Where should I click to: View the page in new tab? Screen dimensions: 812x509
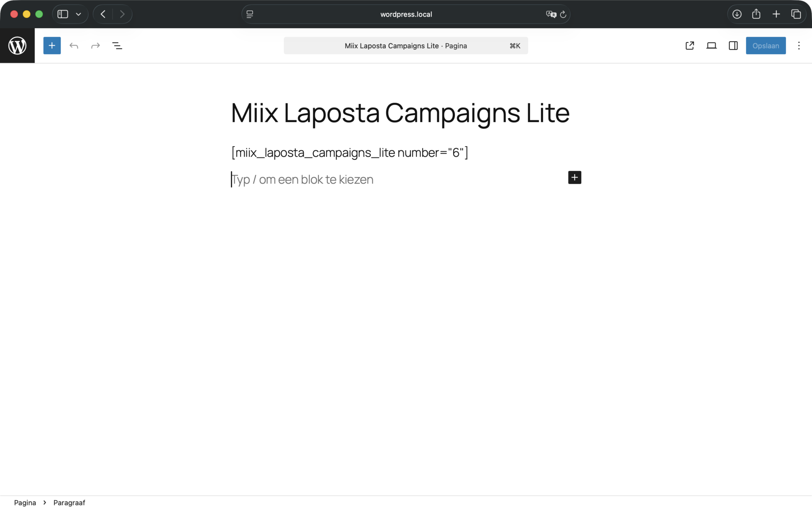(690, 46)
